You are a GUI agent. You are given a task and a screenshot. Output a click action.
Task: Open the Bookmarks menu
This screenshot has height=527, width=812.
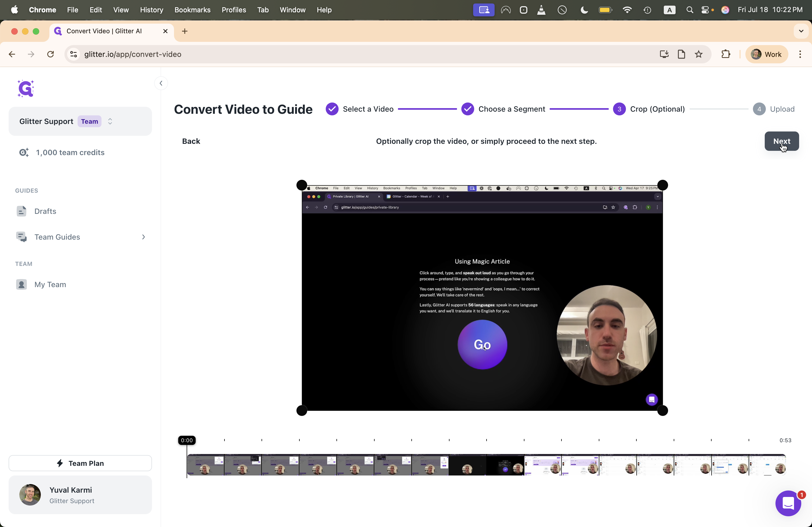(x=193, y=10)
